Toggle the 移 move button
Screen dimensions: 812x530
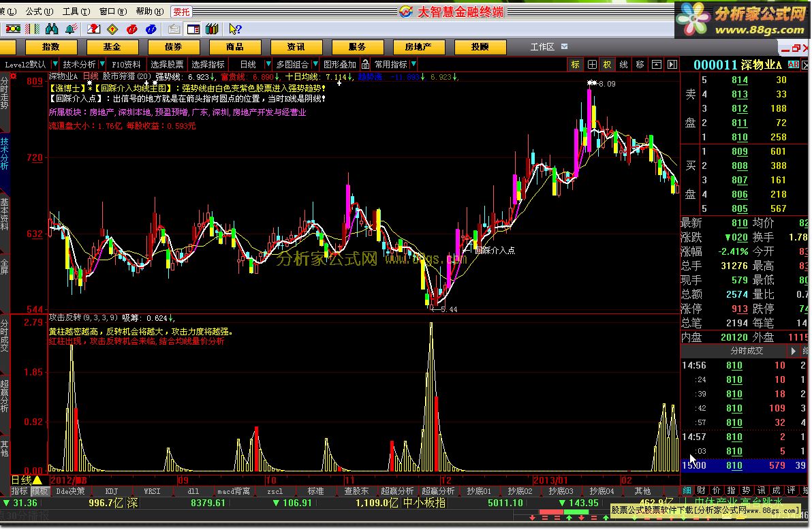point(640,64)
